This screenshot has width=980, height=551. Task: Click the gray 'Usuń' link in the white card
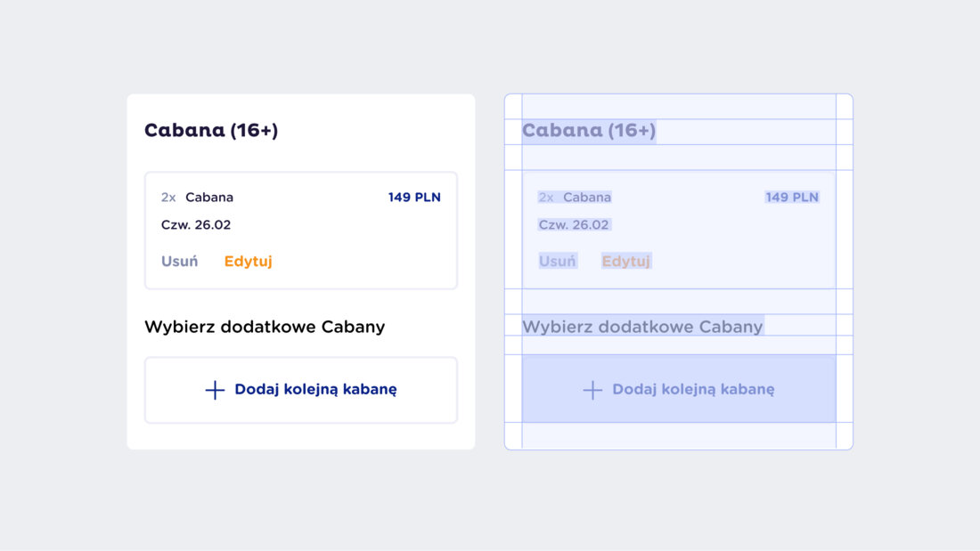(x=179, y=261)
